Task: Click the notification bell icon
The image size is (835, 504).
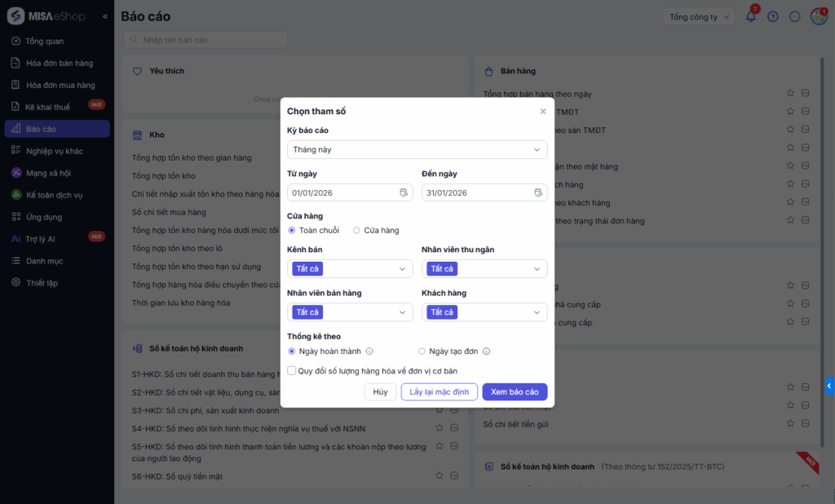Action: [x=750, y=17]
